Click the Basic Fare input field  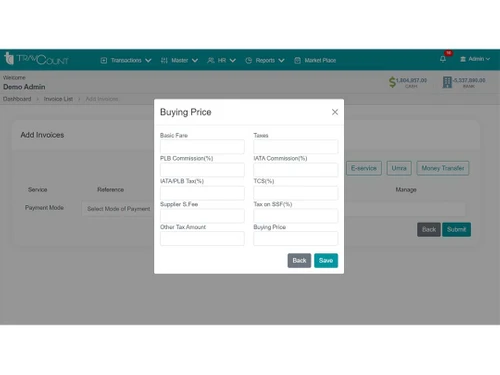[x=202, y=147]
